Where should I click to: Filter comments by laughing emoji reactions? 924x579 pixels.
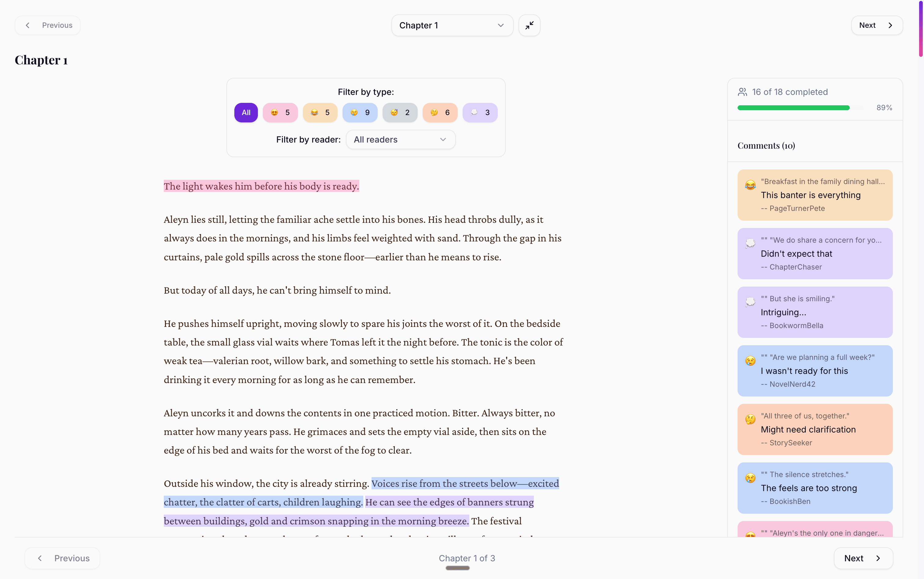pos(320,112)
